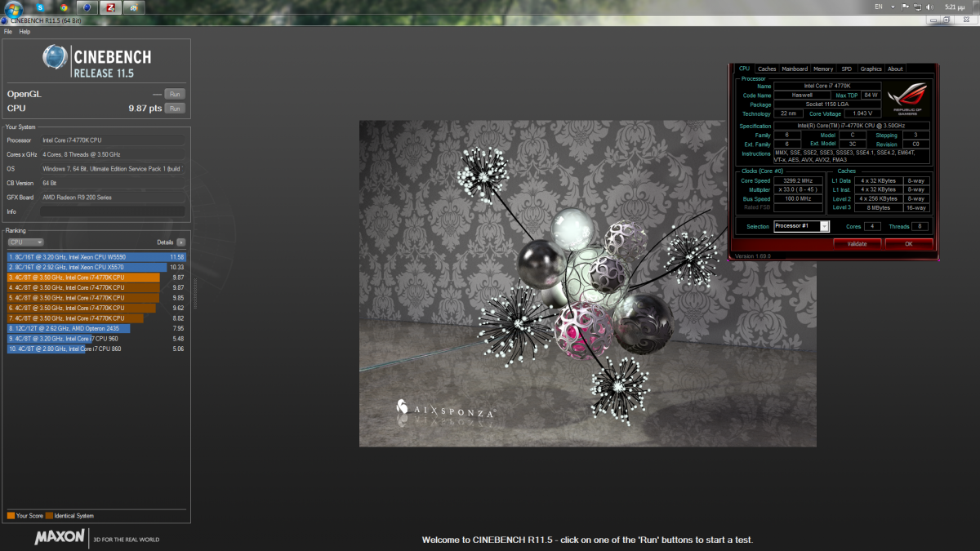
Task: Click the Core Voltage value 1.043 V
Action: [x=862, y=113]
